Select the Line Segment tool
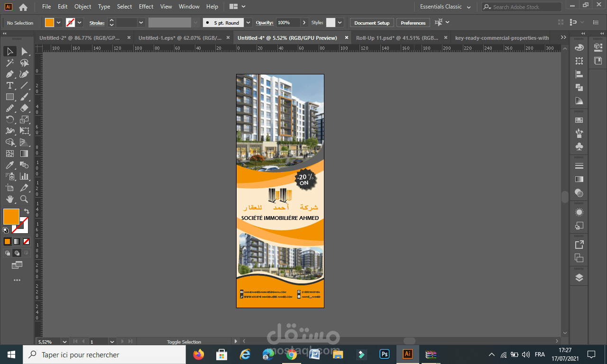This screenshot has width=607, height=364. click(25, 85)
